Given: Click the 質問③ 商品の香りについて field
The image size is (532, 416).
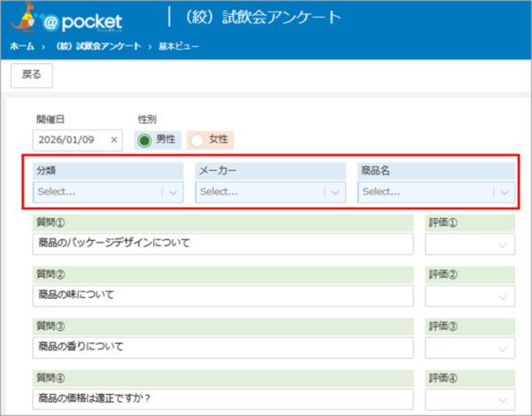Looking at the screenshot, I should 223,346.
